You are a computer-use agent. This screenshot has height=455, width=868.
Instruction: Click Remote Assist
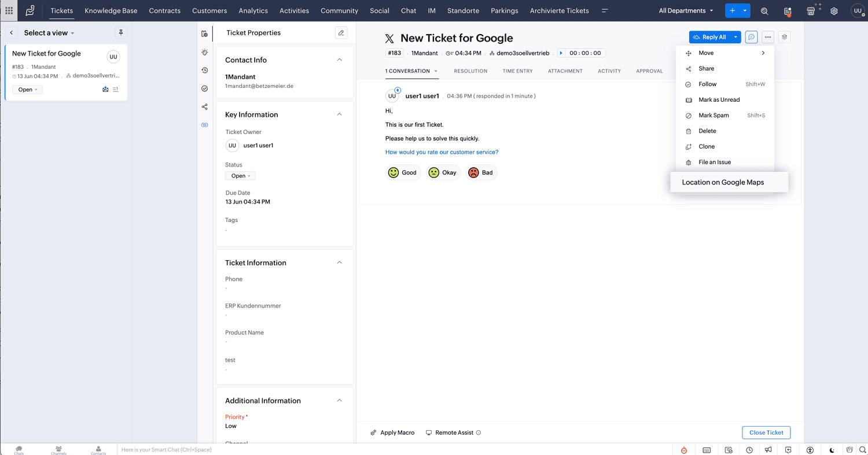(x=454, y=432)
